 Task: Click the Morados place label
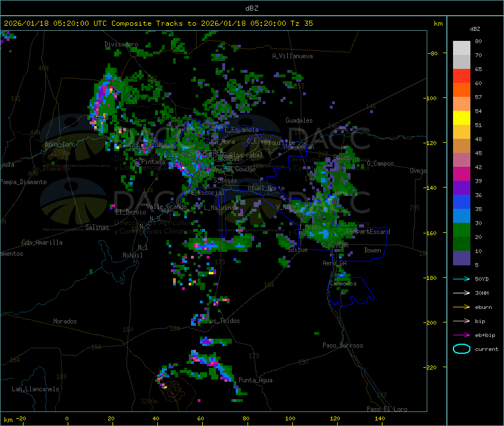(x=65, y=321)
